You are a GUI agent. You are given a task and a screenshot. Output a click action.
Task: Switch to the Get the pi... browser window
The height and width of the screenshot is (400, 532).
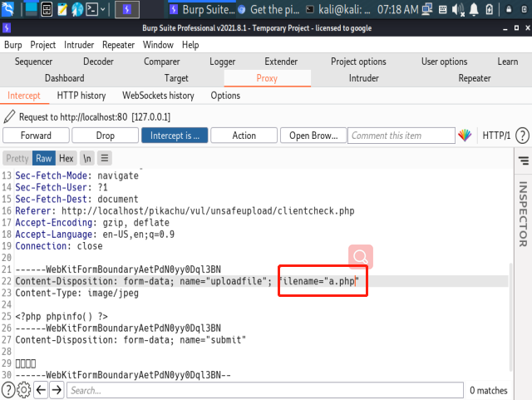268,9
